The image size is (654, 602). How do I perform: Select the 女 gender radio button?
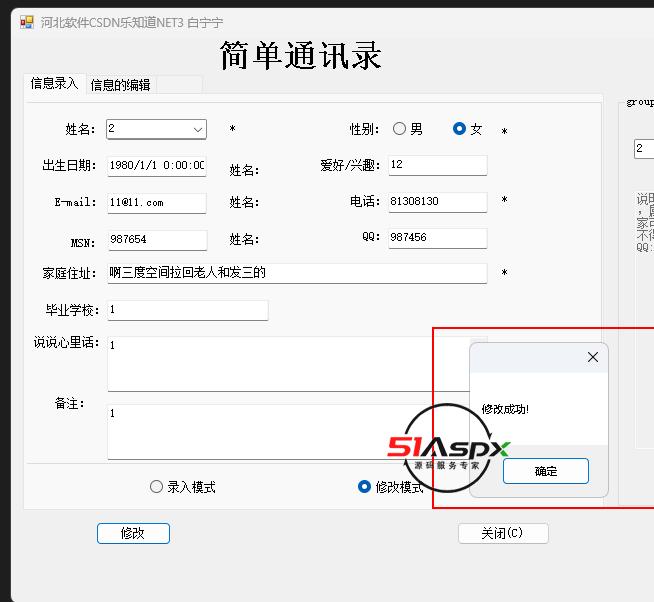459,128
